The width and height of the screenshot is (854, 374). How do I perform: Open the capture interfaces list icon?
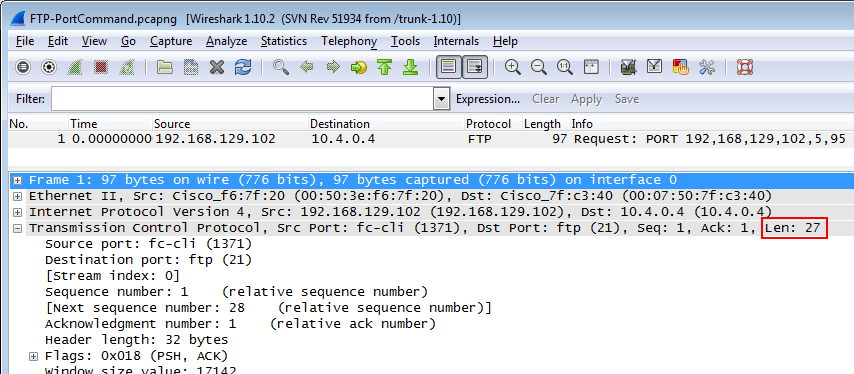coord(23,68)
